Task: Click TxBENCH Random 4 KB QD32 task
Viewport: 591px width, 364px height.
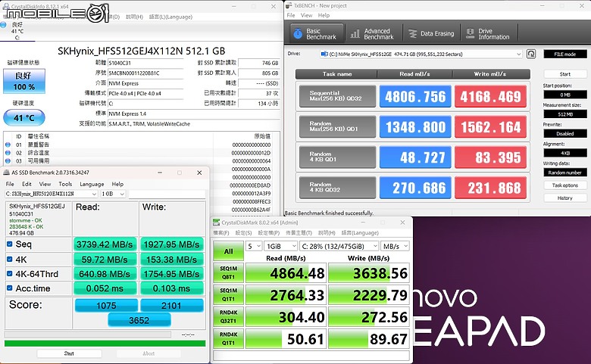Action: coord(337,188)
